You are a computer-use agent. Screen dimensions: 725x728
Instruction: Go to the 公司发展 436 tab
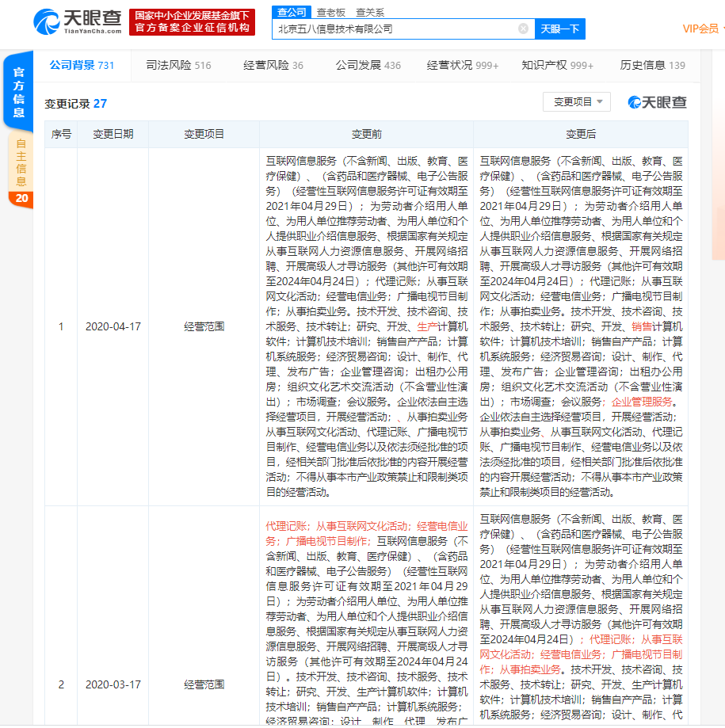pyautogui.click(x=368, y=65)
